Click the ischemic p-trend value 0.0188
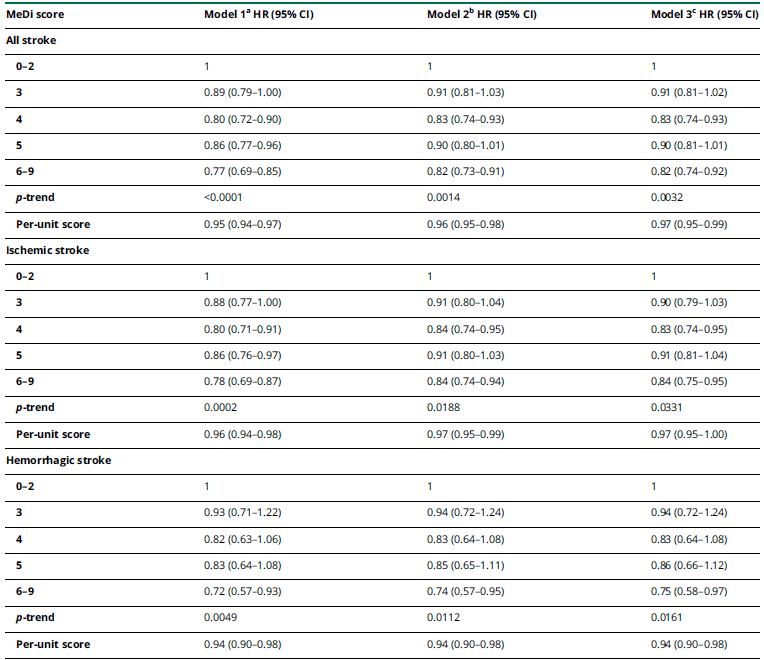 pyautogui.click(x=443, y=408)
